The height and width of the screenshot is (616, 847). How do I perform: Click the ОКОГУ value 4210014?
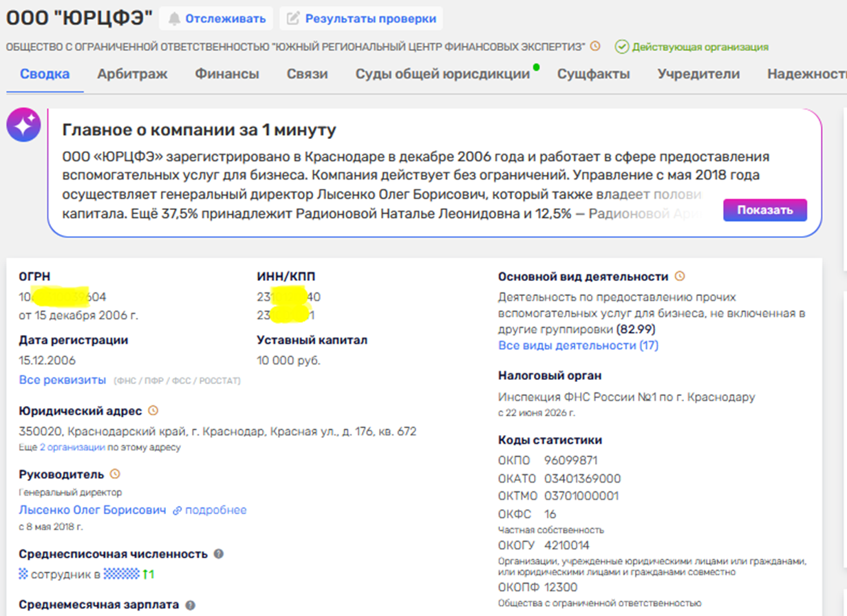click(x=566, y=546)
